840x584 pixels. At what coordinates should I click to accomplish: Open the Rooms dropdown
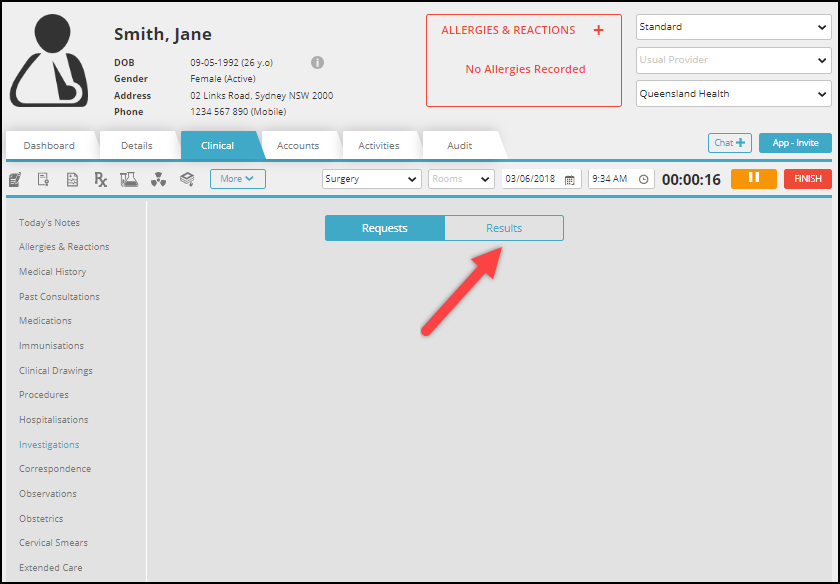point(461,179)
